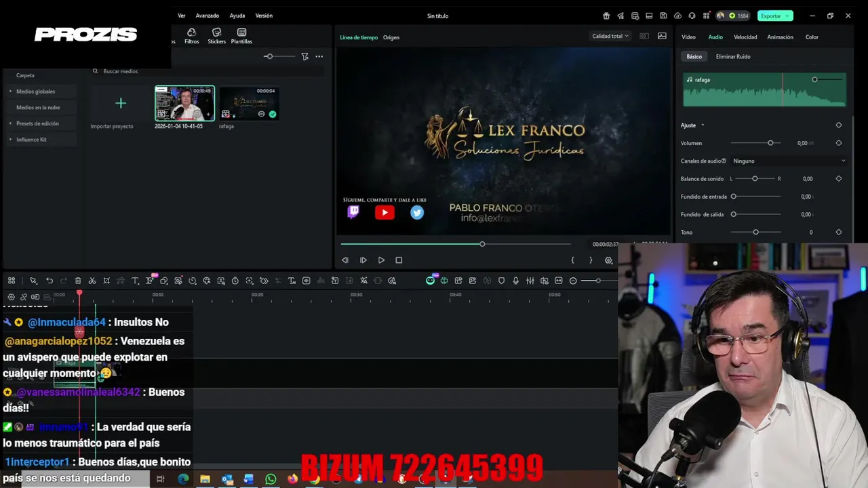This screenshot has width=868, height=488.
Task: Select the 2026-01-04 10-41-05 media thumbnail
Action: (184, 103)
